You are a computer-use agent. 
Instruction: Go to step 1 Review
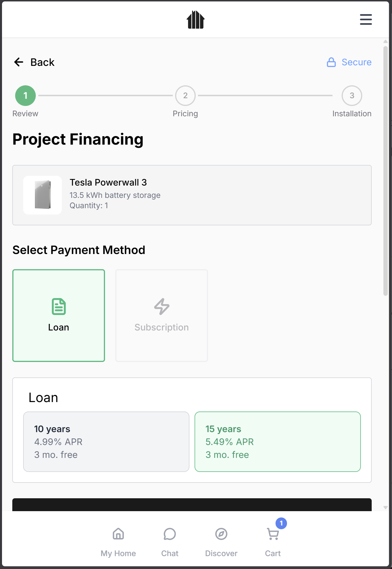[x=25, y=96]
